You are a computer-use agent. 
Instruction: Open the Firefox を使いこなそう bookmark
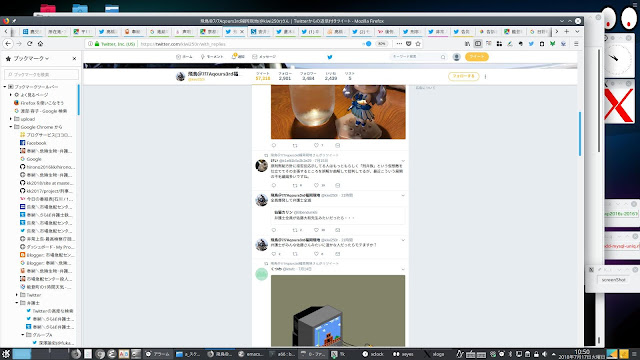(x=39, y=103)
